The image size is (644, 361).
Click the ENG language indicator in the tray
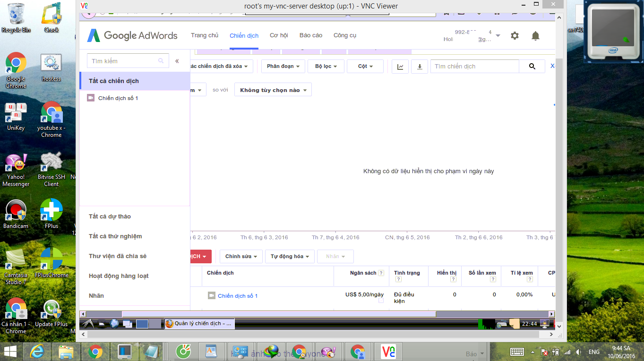tap(594, 352)
